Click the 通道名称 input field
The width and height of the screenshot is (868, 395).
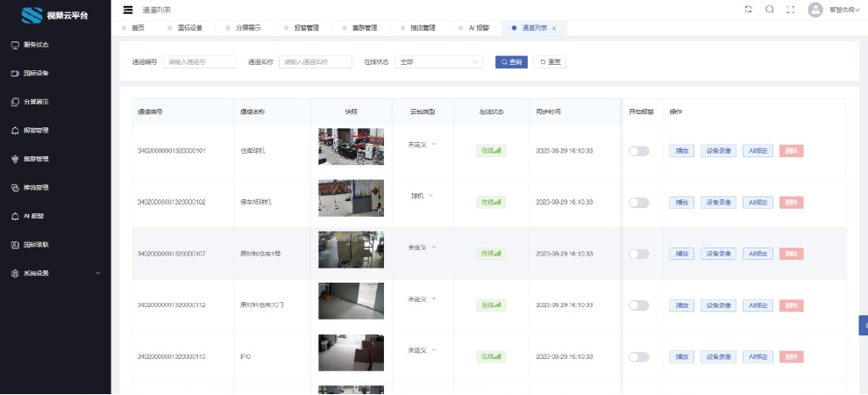pyautogui.click(x=314, y=62)
